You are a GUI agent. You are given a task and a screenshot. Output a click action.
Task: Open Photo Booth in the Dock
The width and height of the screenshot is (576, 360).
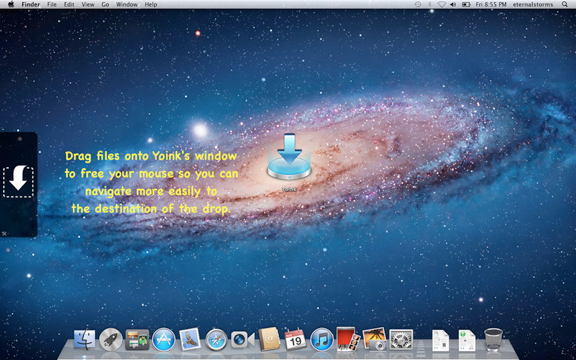(348, 339)
